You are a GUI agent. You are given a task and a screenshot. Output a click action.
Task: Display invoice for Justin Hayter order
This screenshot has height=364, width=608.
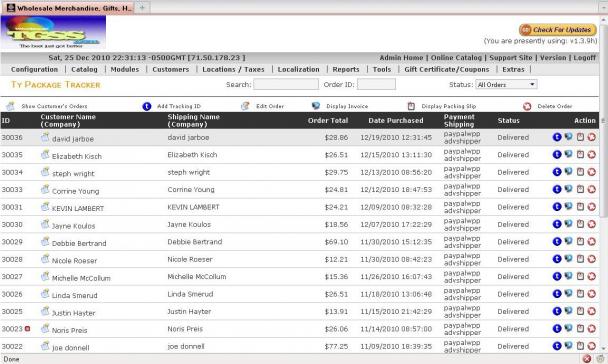point(568,311)
